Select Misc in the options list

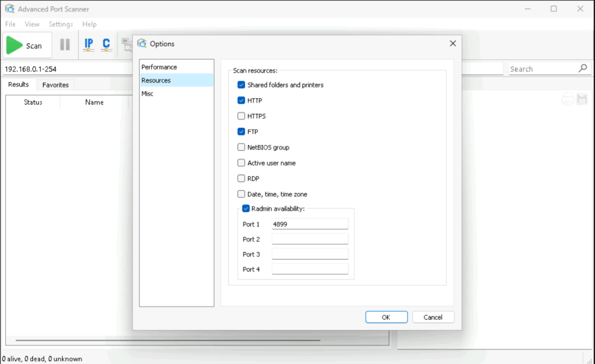click(148, 93)
